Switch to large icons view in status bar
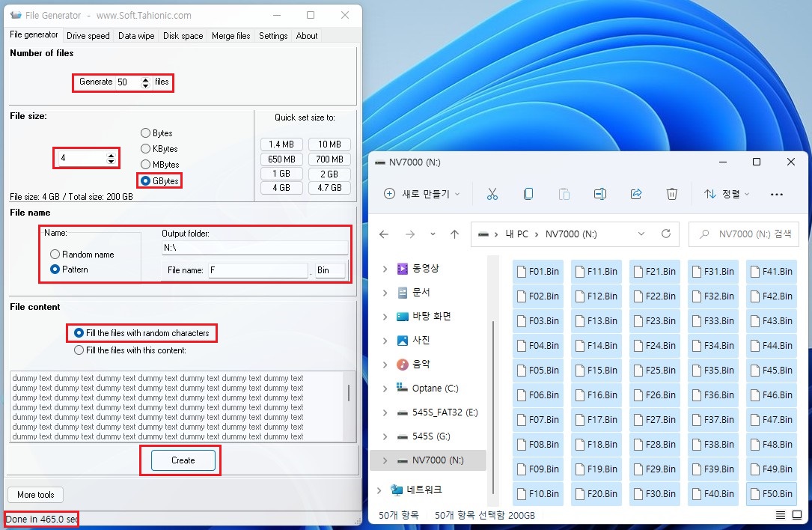 tap(797, 515)
